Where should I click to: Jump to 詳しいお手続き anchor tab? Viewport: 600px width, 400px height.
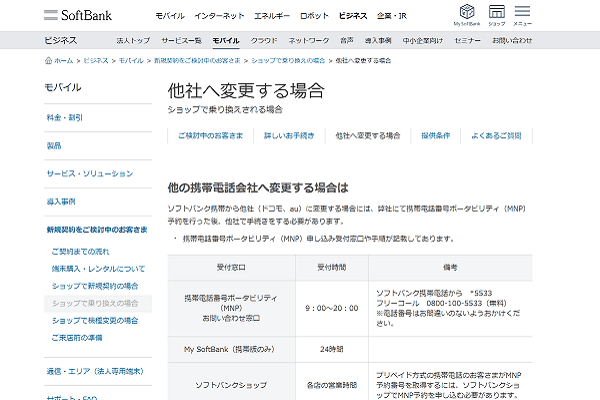[x=289, y=136]
